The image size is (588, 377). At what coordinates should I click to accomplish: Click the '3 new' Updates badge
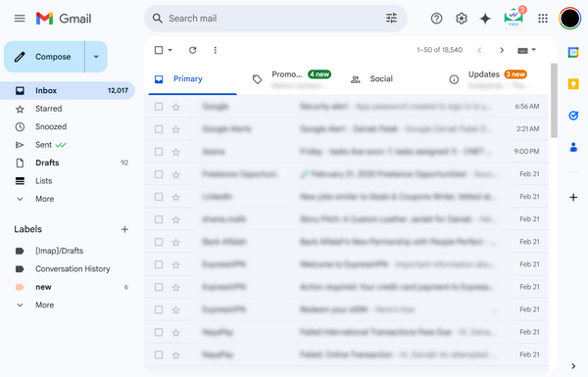(515, 74)
